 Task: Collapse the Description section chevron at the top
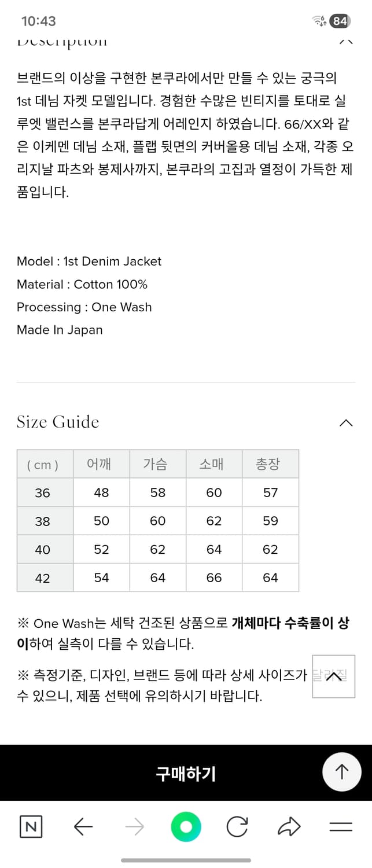tap(345, 42)
